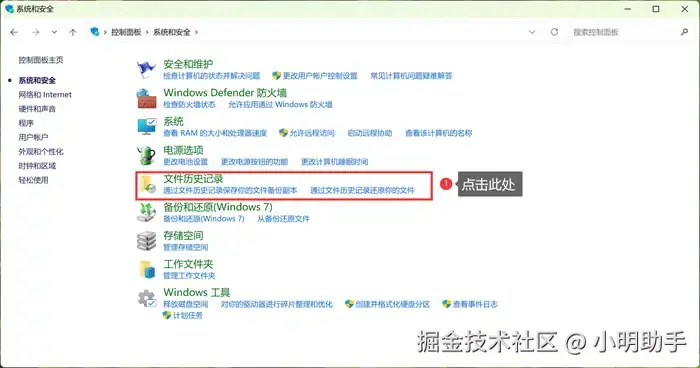Go up one level with up arrow

73,32
